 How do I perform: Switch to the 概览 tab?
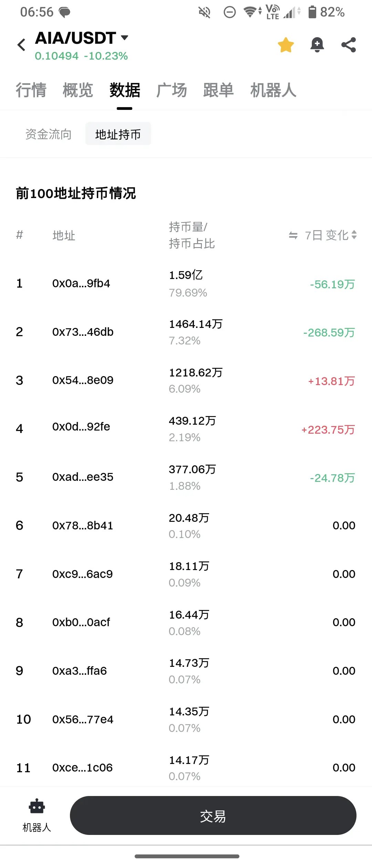click(x=78, y=90)
